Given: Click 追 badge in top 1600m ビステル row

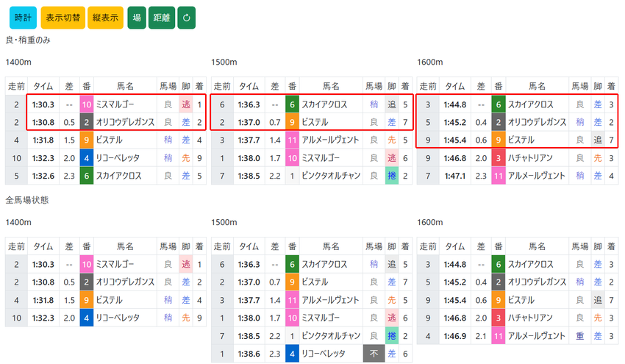Looking at the screenshot, I should pyautogui.click(x=598, y=140).
